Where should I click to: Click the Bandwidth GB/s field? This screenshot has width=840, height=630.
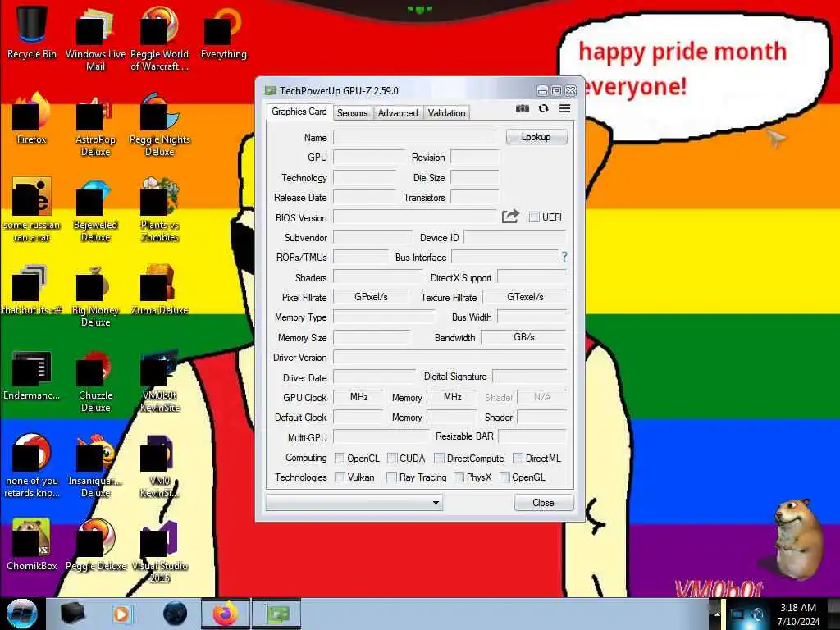coord(523,337)
